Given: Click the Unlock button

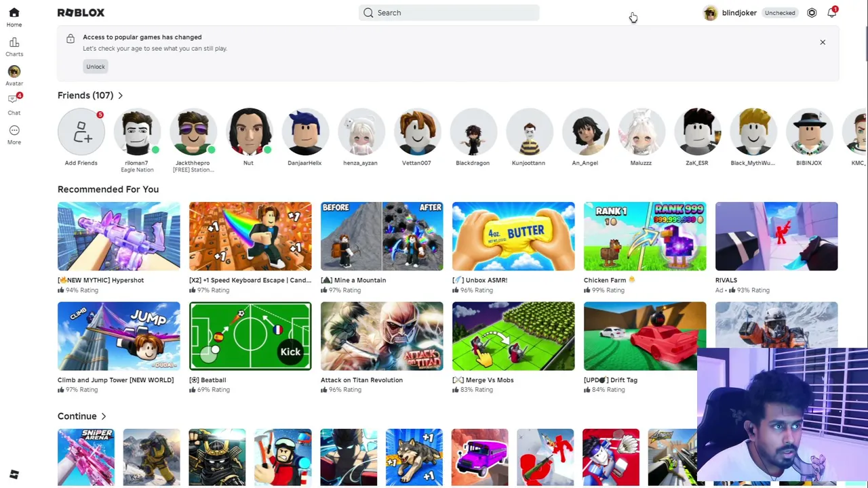Looking at the screenshot, I should [96, 66].
